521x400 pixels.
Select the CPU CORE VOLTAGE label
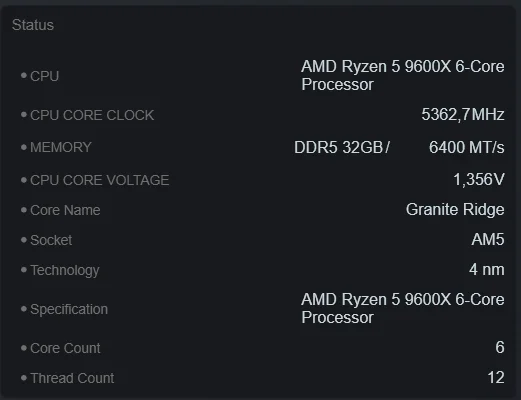pyautogui.click(x=100, y=180)
